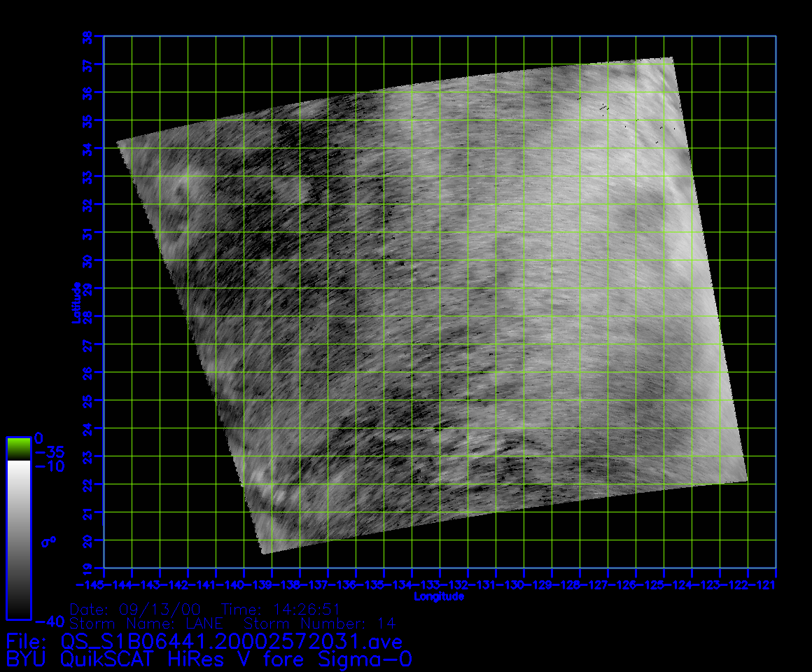Click the -35 label beside the color bar
The width and height of the screenshot is (812, 672).
(49, 451)
